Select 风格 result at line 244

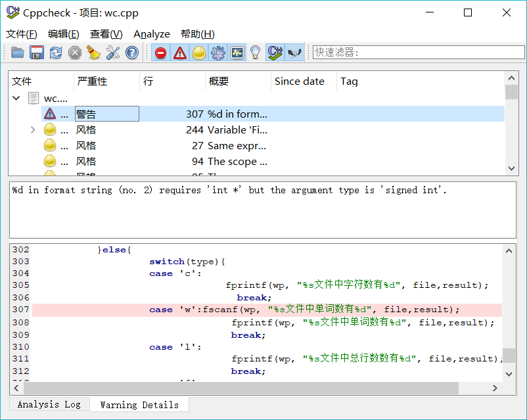pos(273,129)
